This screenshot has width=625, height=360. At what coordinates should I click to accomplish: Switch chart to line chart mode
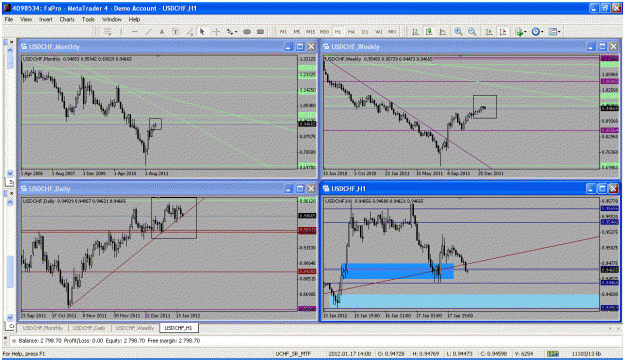point(442,32)
